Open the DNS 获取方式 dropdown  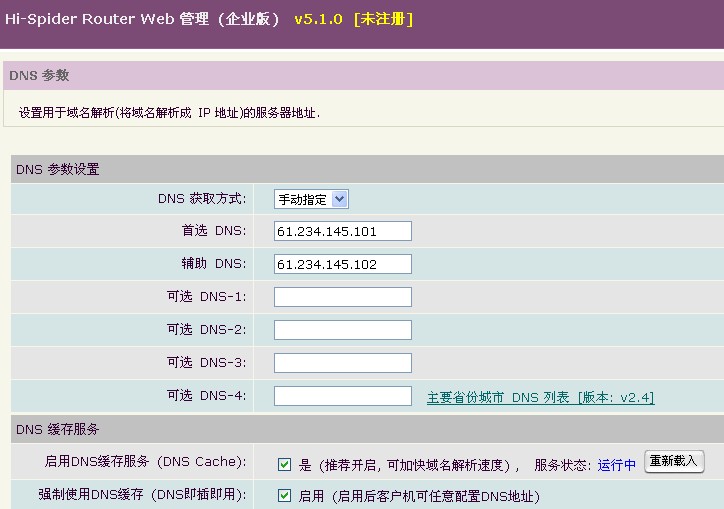311,200
